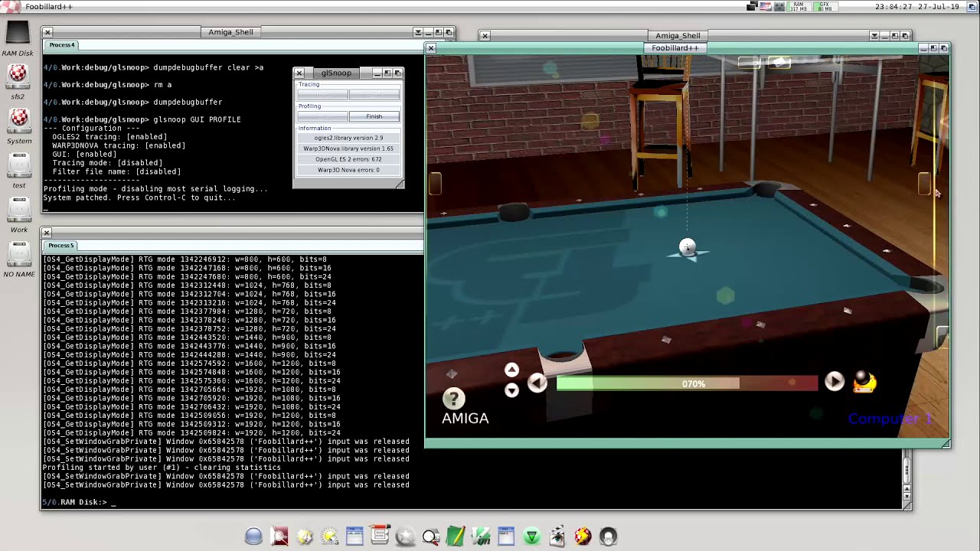This screenshot has height=551, width=980.
Task: Click the Foobillard++ screen title in top bar
Action: pyautogui.click(x=49, y=6)
